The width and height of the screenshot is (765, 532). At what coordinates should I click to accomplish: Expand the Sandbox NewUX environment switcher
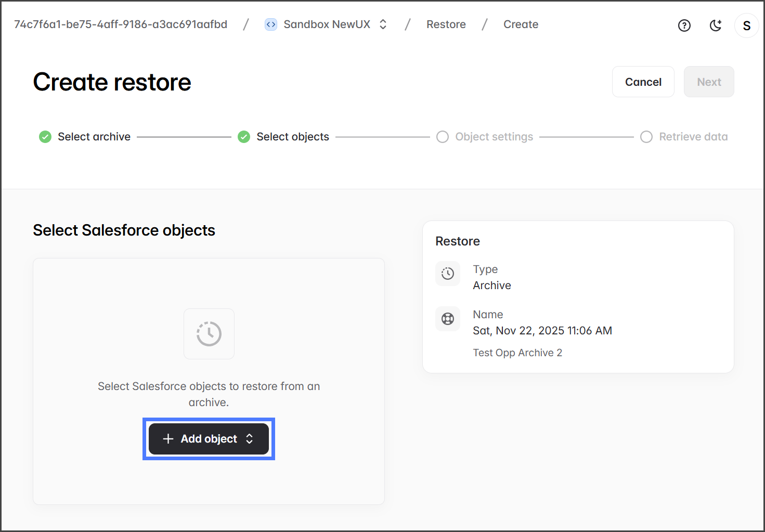point(383,24)
